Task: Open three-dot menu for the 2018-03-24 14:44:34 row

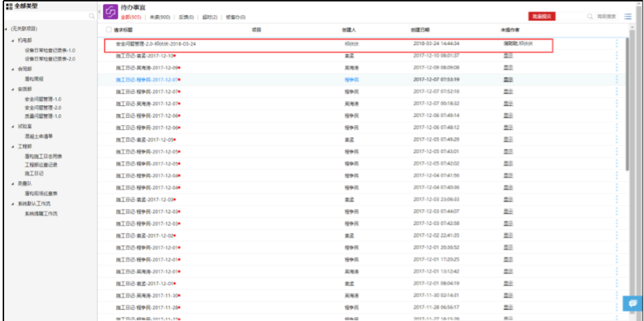Action: coord(617,44)
